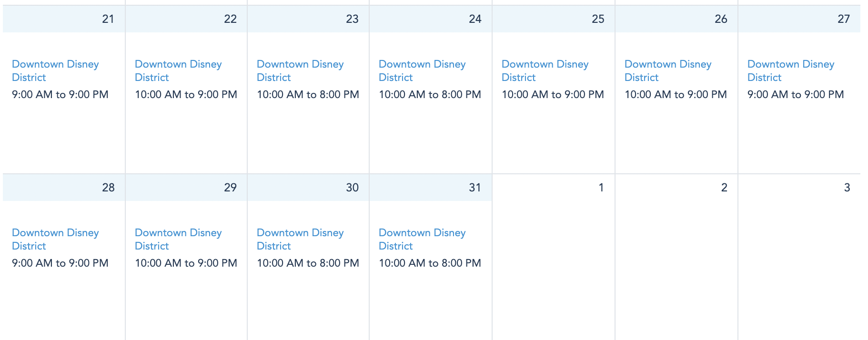868x340 pixels.
Task: Click the date number 29 header
Action: 230,188
